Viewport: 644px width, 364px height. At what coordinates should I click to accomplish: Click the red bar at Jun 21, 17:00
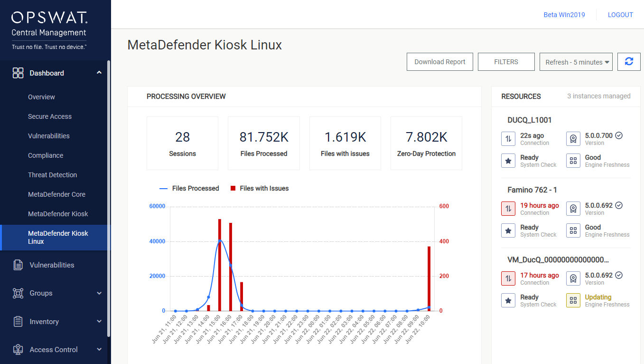[242, 297]
